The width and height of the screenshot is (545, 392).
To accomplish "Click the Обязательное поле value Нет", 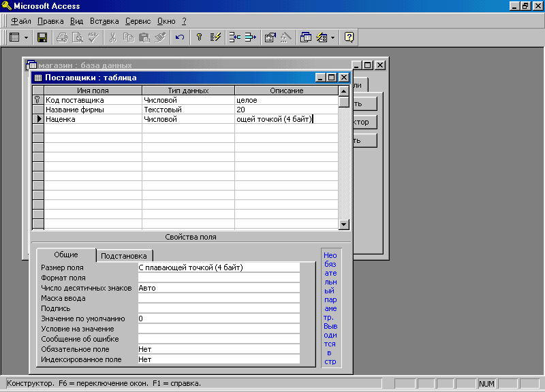I will click(219, 349).
